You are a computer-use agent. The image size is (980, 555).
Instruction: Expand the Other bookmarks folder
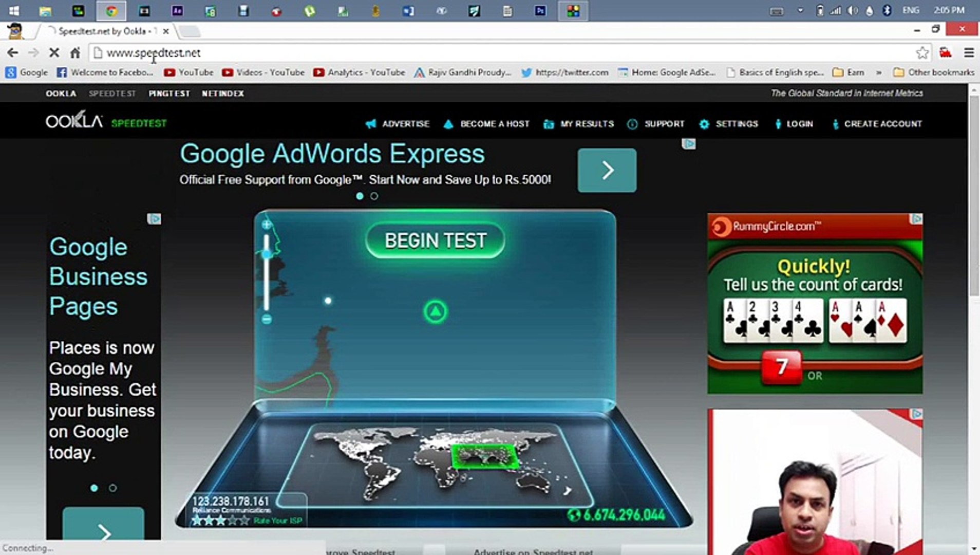[934, 72]
